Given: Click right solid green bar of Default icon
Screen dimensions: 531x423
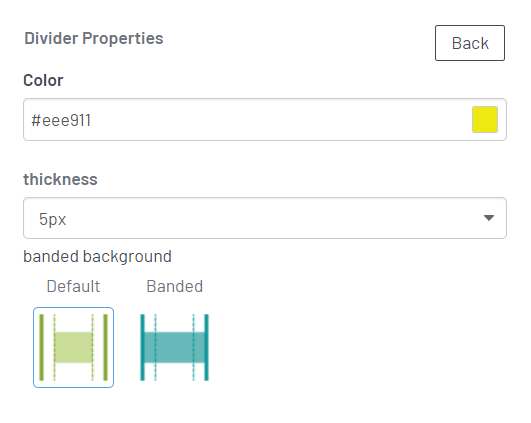Looking at the screenshot, I should pos(105,347).
